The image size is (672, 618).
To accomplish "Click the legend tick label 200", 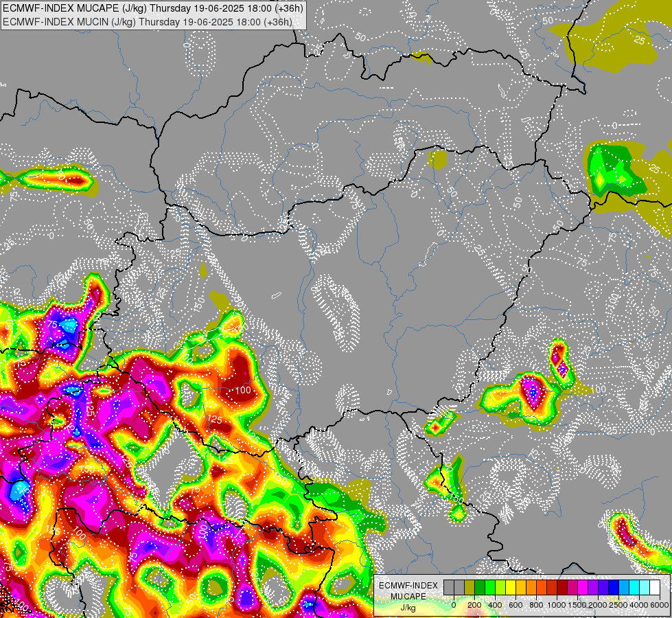I will (475, 605).
